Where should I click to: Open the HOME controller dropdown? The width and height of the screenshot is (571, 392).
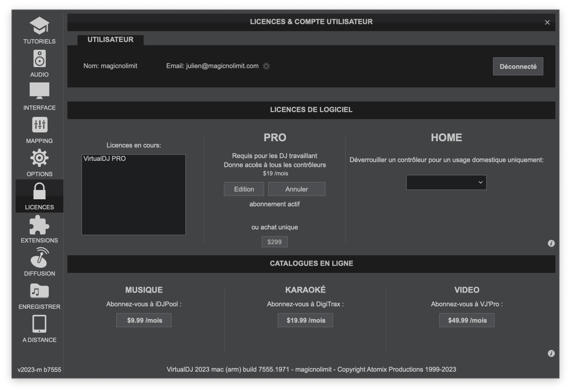(446, 182)
